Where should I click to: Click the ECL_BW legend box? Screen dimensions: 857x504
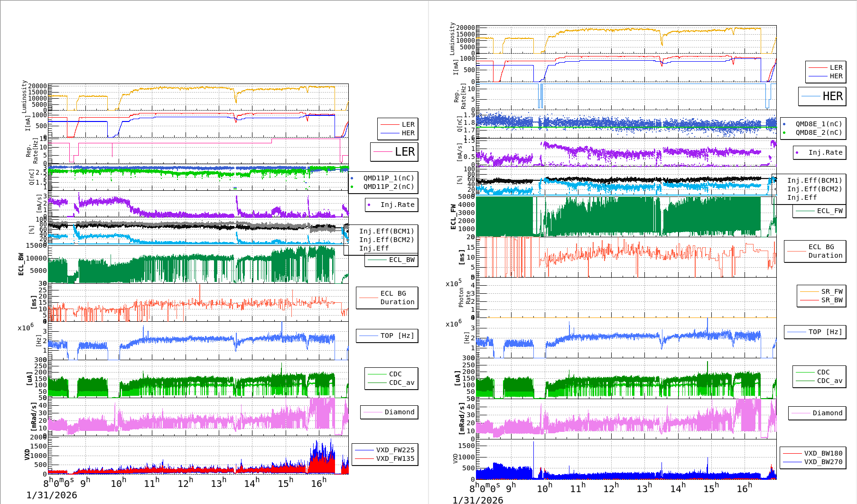(391, 260)
